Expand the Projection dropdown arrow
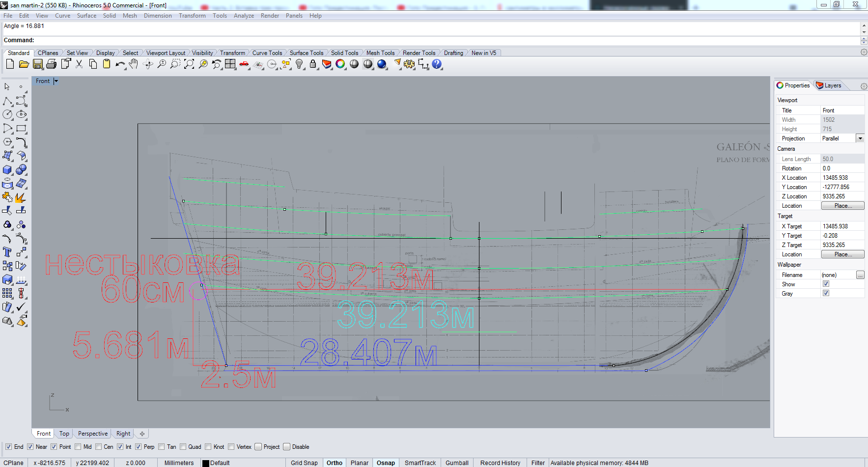The height and width of the screenshot is (467, 868). 860,138
